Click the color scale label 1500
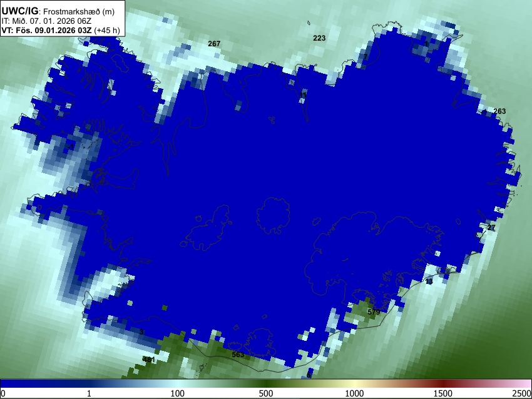 coord(443,393)
